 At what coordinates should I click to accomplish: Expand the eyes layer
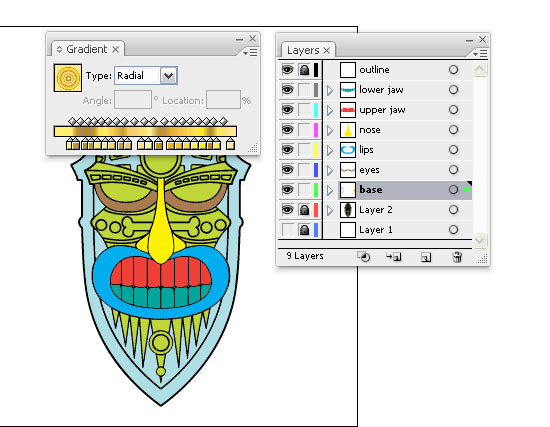pos(330,170)
